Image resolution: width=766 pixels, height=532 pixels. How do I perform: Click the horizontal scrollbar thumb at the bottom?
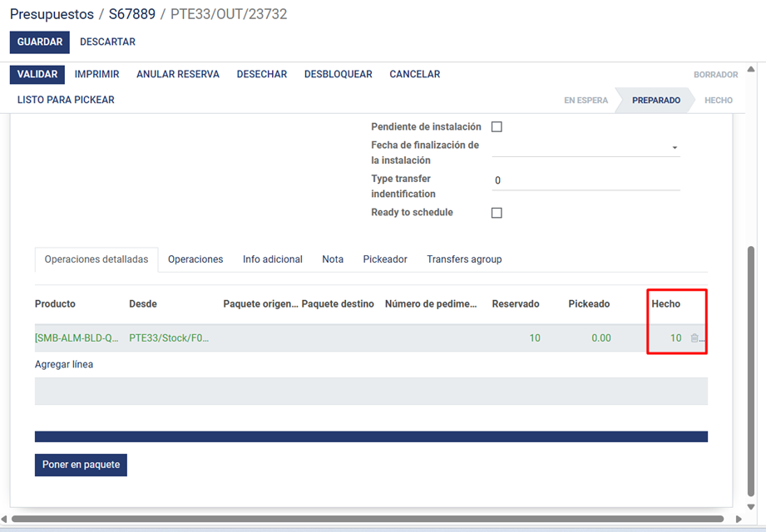tap(368, 519)
